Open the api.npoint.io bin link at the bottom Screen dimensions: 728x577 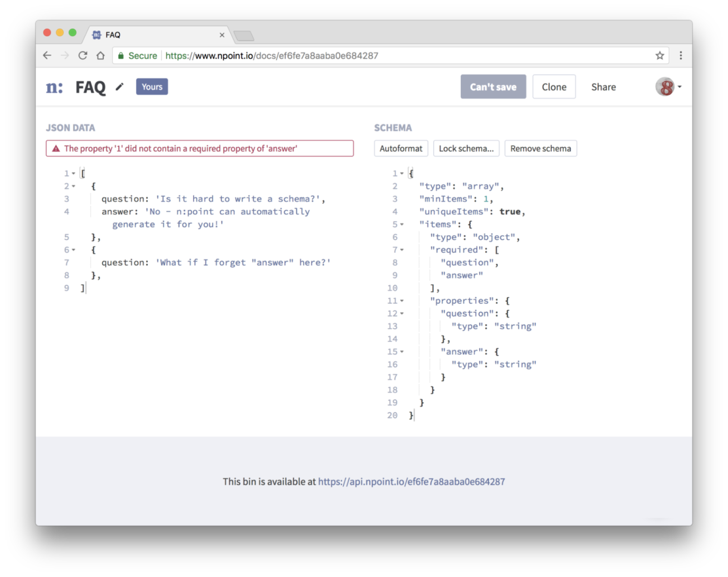point(411,481)
